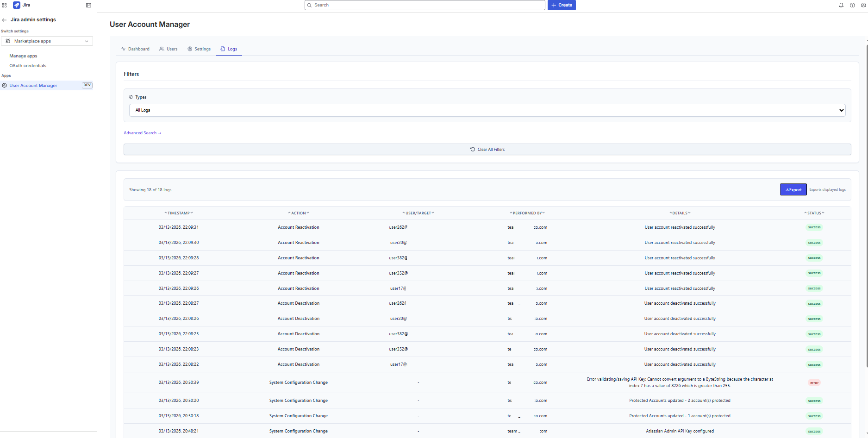Open the settings gear icon in top bar
This screenshot has width=868, height=439.
pos(863,5)
